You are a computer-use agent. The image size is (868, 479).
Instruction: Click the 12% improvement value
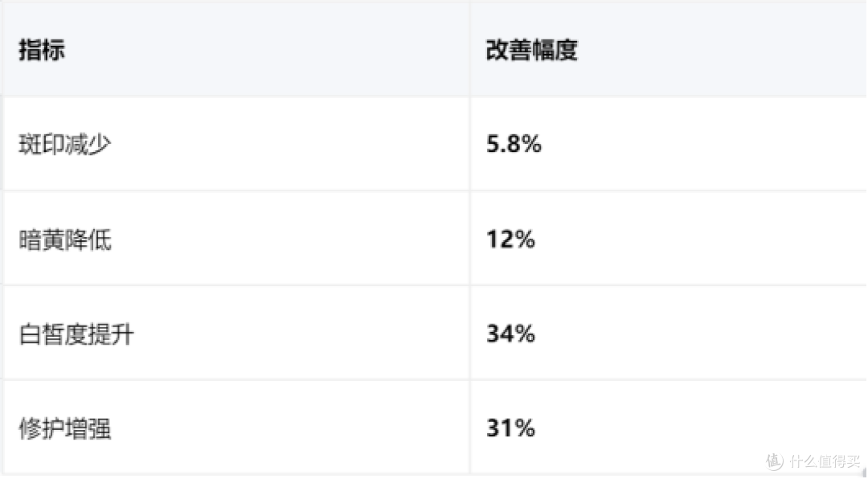(510, 239)
